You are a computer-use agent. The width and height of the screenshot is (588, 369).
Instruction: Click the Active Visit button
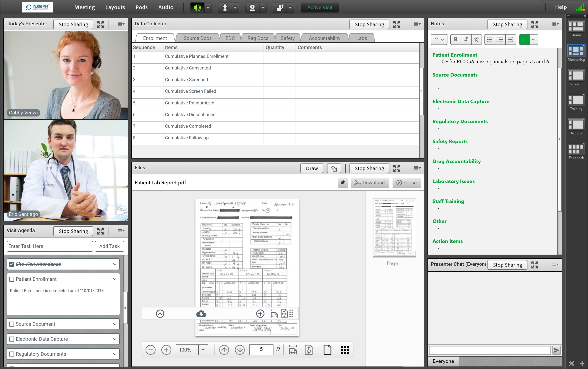tap(320, 7)
